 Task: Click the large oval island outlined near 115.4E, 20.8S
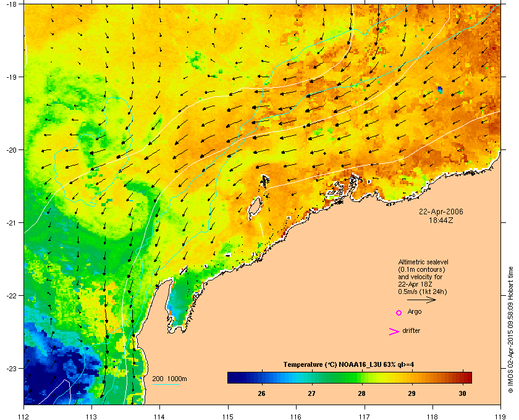pos(255,208)
